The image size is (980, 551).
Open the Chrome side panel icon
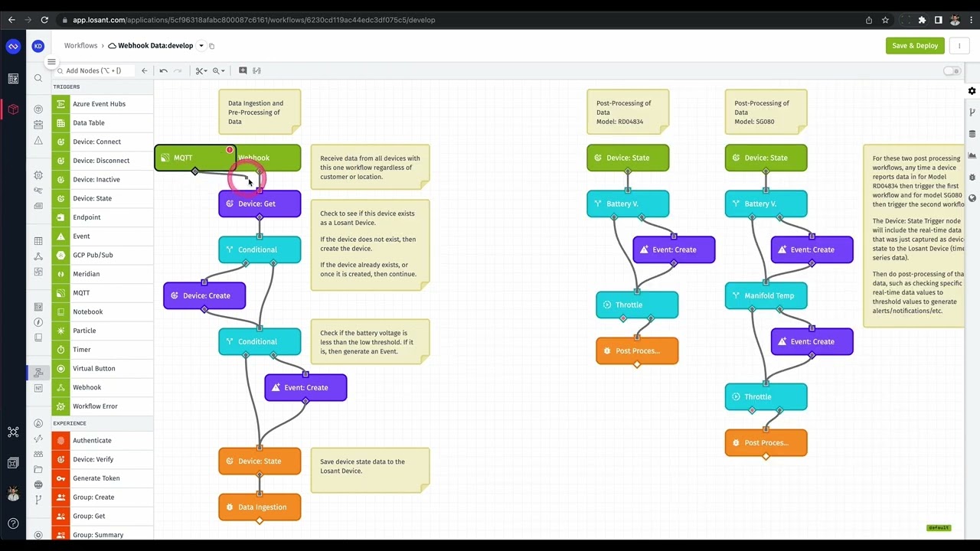pyautogui.click(x=939, y=20)
